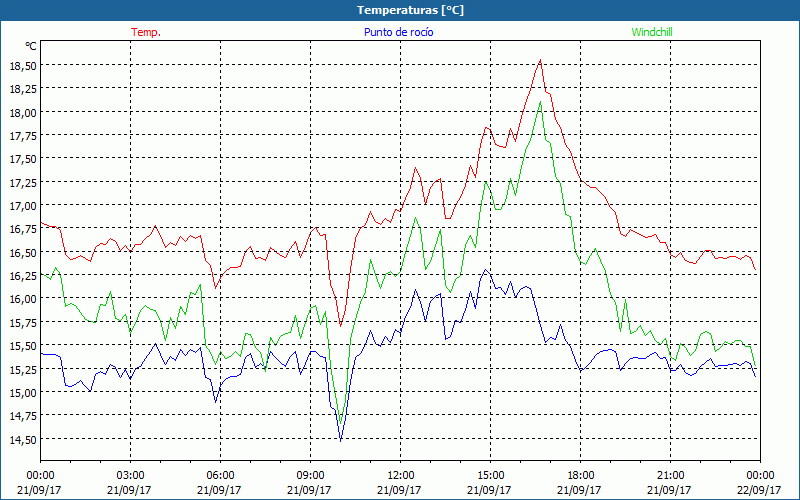Click the 21:00 time axis label
The image size is (800, 500).
pos(670,476)
